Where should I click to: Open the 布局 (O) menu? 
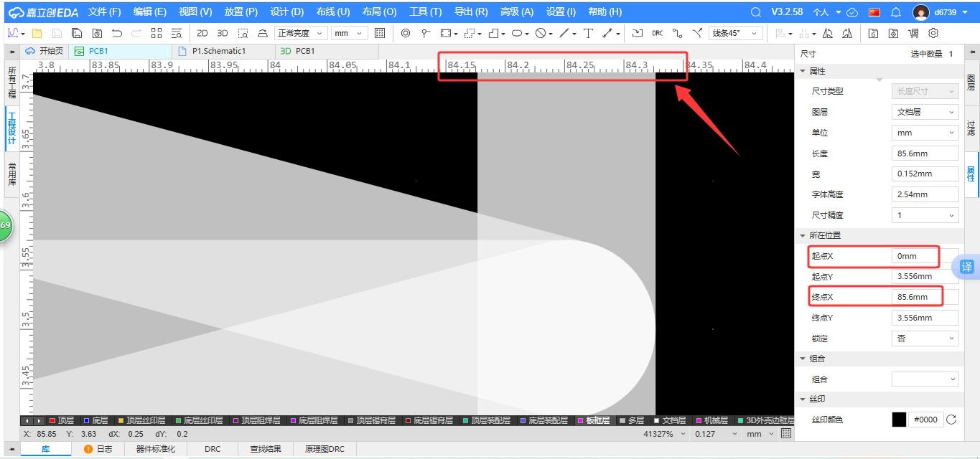(x=379, y=12)
